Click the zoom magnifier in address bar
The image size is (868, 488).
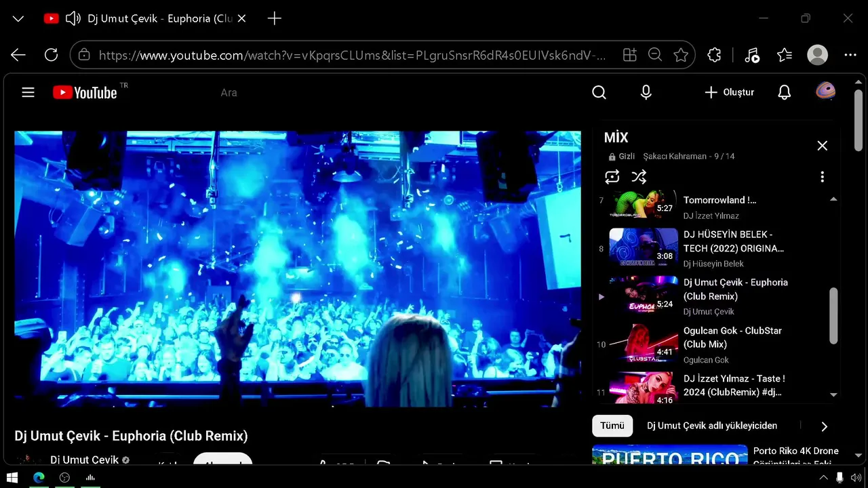coord(655,55)
